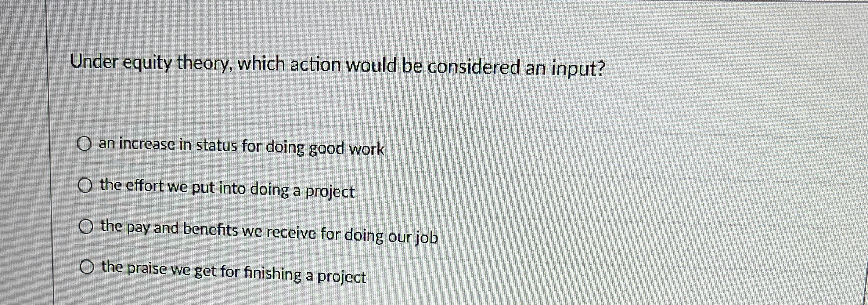Screen dimensions: 868x305
Task: Mark the first answer option
Action: [x=85, y=144]
